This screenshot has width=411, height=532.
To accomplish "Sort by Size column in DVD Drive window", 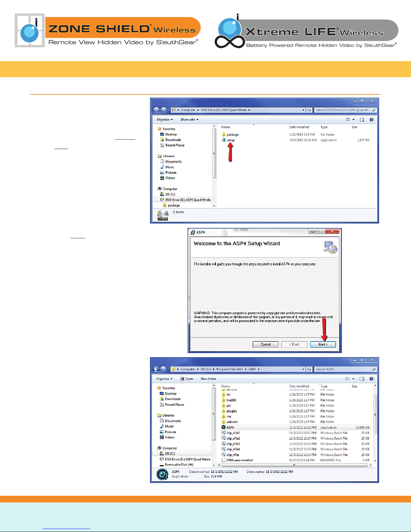I will click(354, 127).
